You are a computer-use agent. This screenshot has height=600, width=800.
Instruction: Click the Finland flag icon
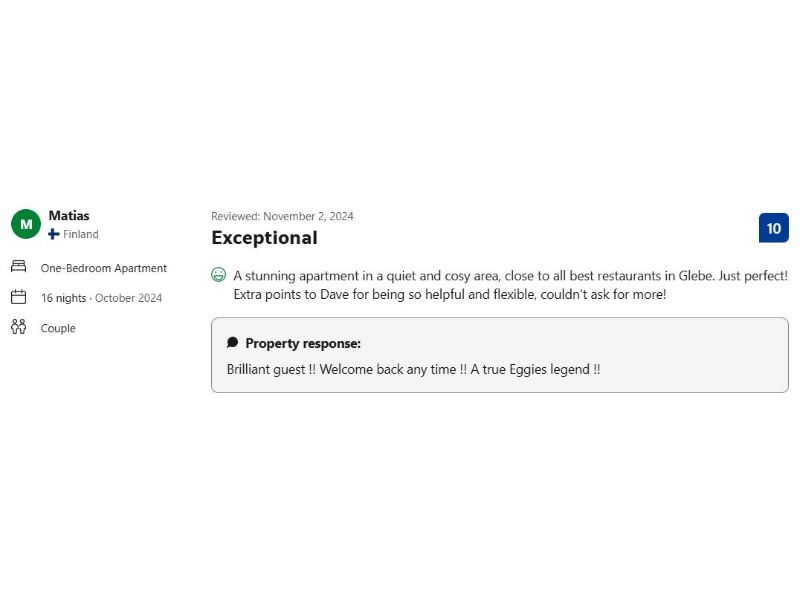(x=54, y=234)
